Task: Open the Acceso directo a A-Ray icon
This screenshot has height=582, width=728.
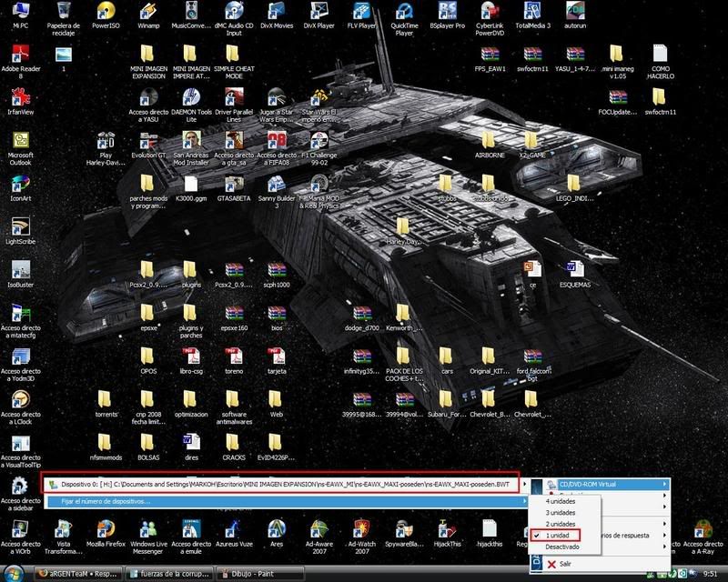Action: pyautogui.click(x=703, y=537)
